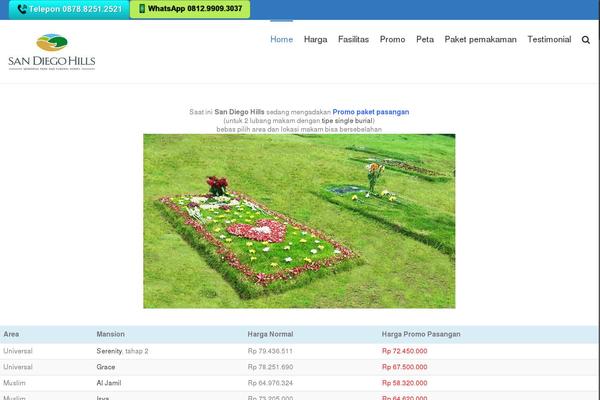Click promo price Rp 58.320.000

pos(404,383)
